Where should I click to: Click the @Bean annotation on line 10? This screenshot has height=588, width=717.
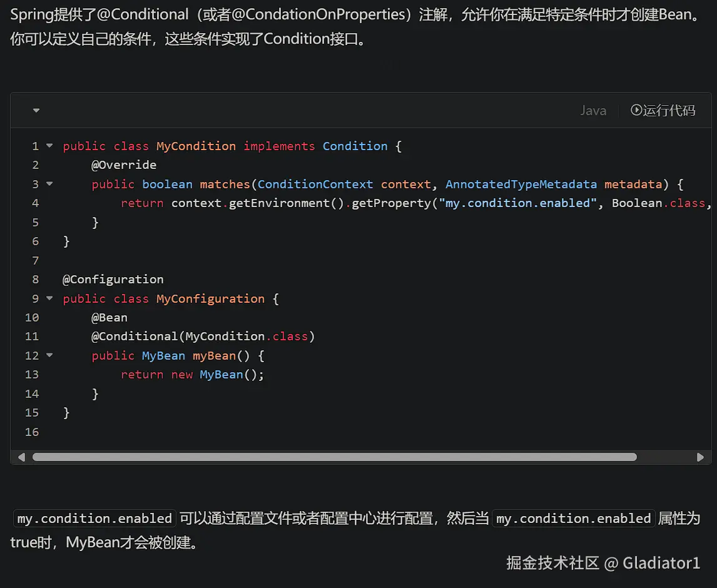tap(109, 317)
